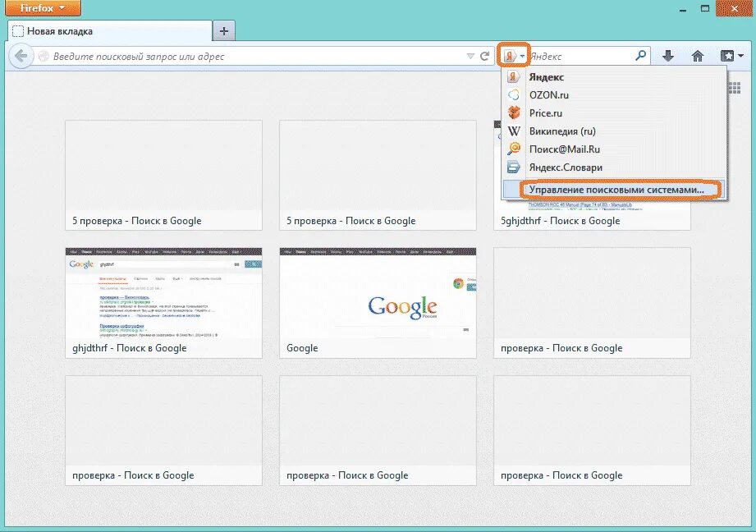Close the Firefox window
This screenshot has height=532, width=756.
pyautogui.click(x=735, y=8)
